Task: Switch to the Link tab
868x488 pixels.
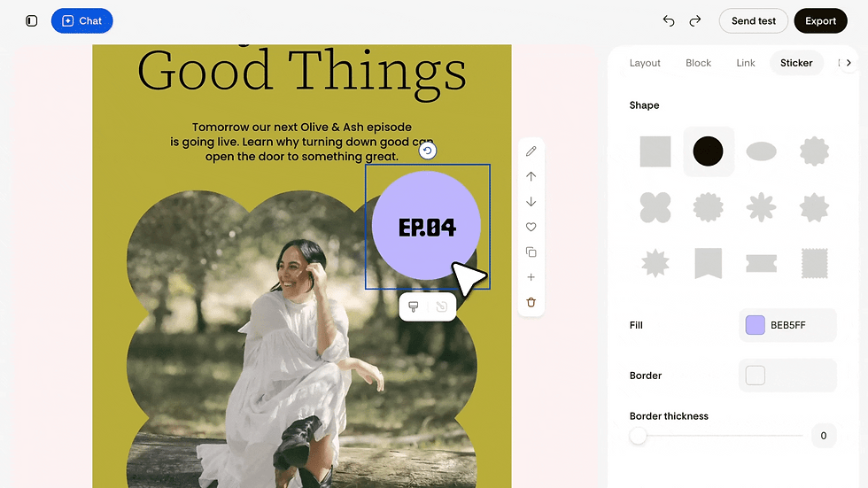Action: point(746,63)
